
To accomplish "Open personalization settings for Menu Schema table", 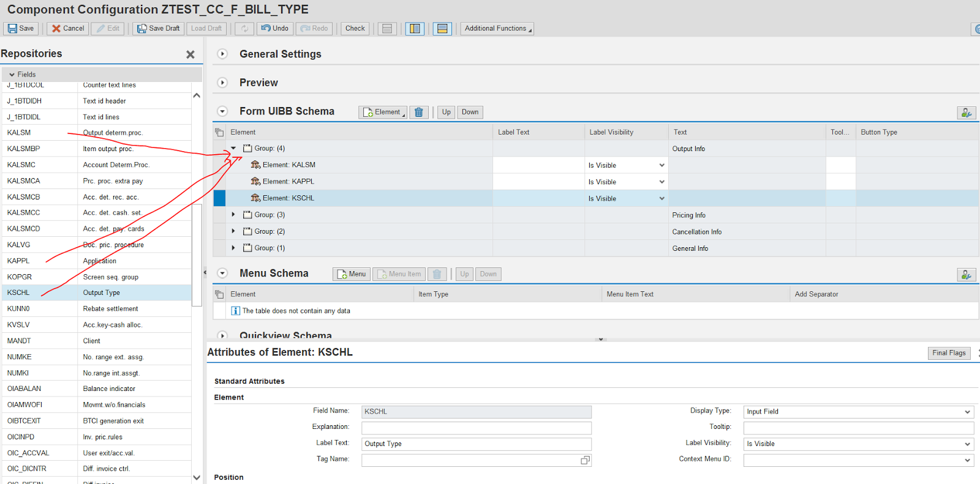I will click(x=966, y=275).
